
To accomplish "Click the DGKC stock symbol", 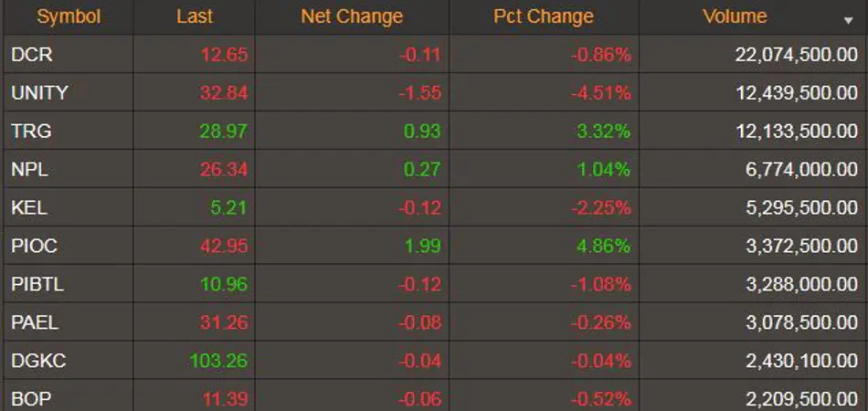I will pyautogui.click(x=37, y=361).
